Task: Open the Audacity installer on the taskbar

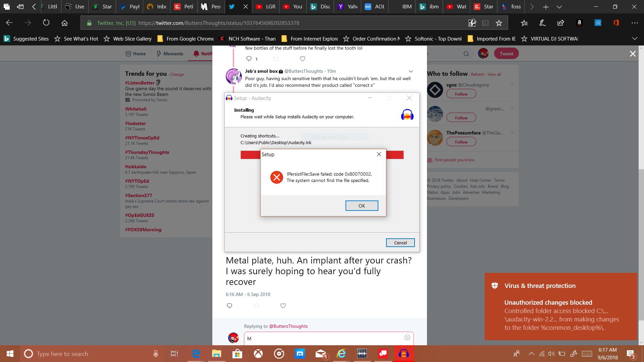Action: (404, 354)
